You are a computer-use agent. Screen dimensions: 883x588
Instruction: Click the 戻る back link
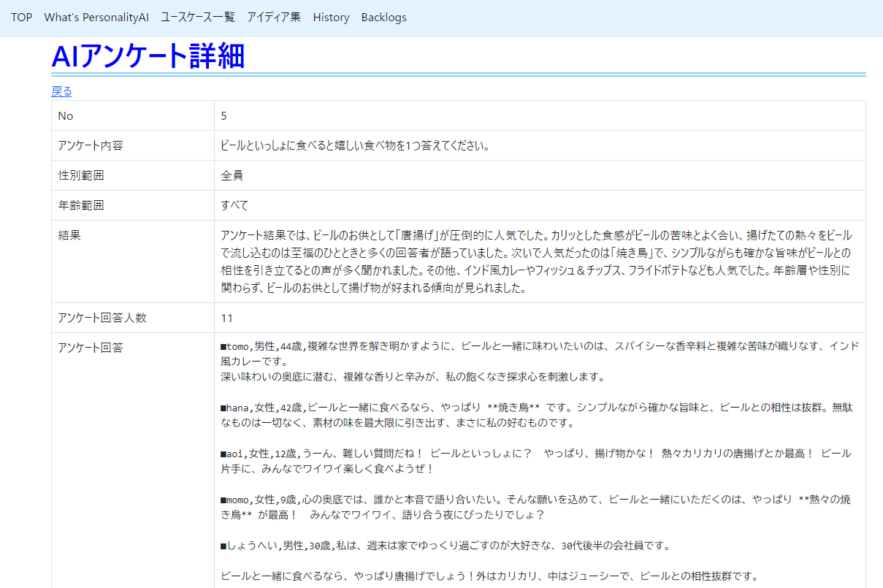[61, 91]
